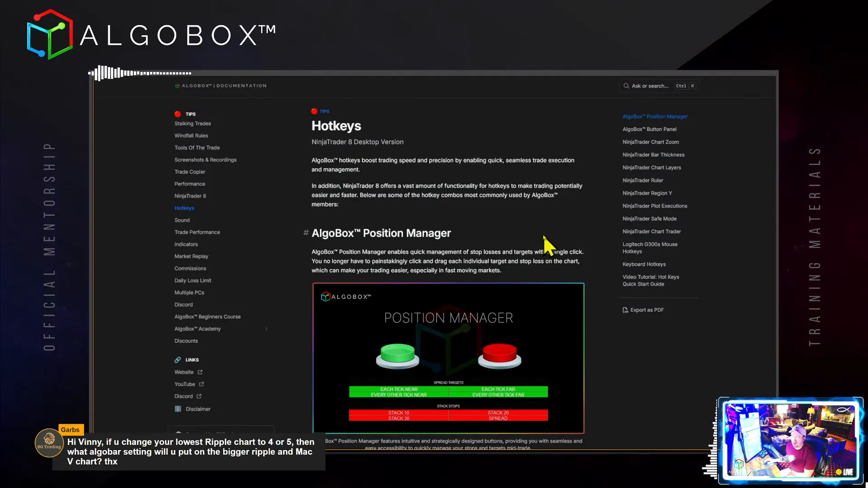Jump to NinjaTrader Chart Layers section

coord(651,168)
